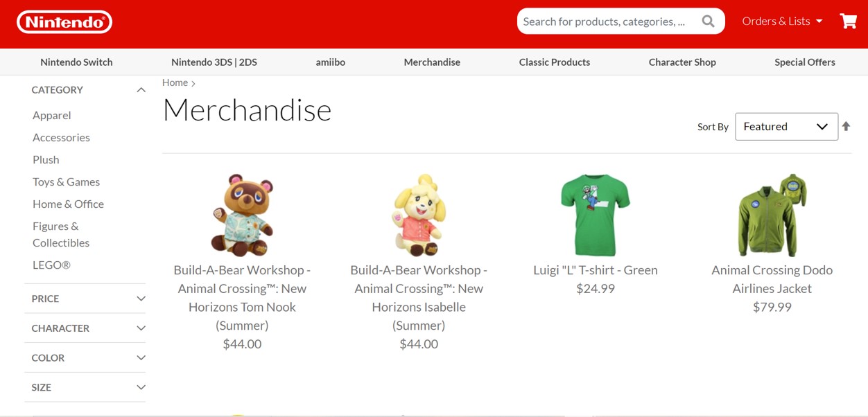
Task: Click the $24.99 price text
Action: 596,289
